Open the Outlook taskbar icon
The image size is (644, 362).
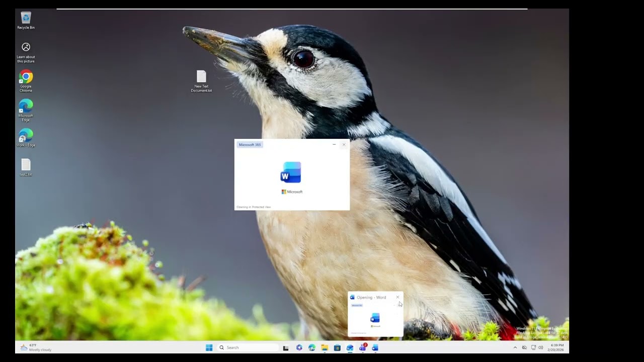[350, 347]
